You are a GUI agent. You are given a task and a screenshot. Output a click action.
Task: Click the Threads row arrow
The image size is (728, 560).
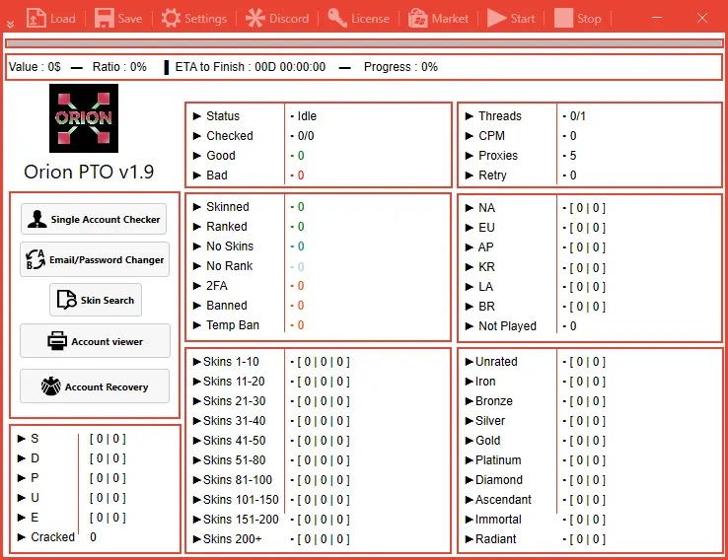(x=470, y=116)
